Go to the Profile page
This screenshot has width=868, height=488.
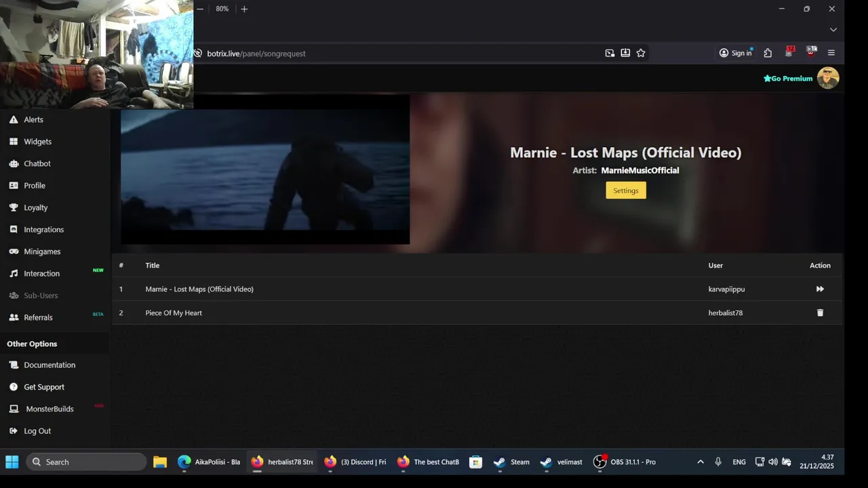point(35,186)
